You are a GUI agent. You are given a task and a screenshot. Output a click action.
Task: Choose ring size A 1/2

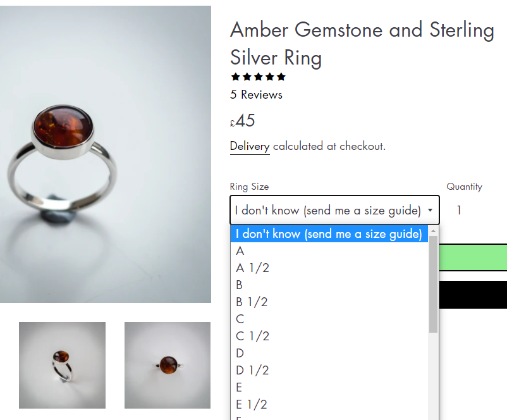coord(253,268)
